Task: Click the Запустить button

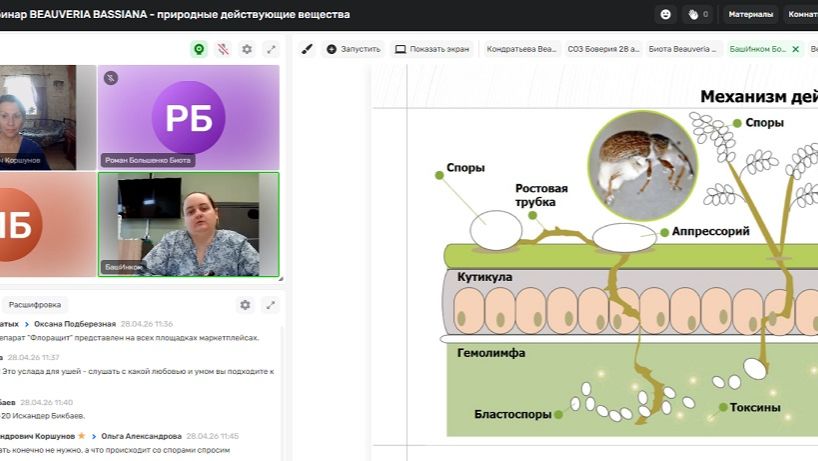Action: click(354, 49)
